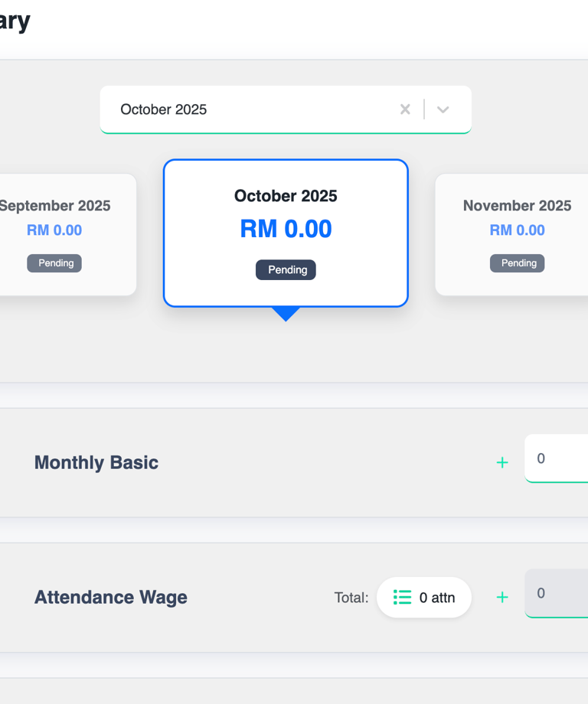Image resolution: width=588 pixels, height=704 pixels.
Task: Click the RM 0.00 amount for November
Action: pyautogui.click(x=518, y=230)
